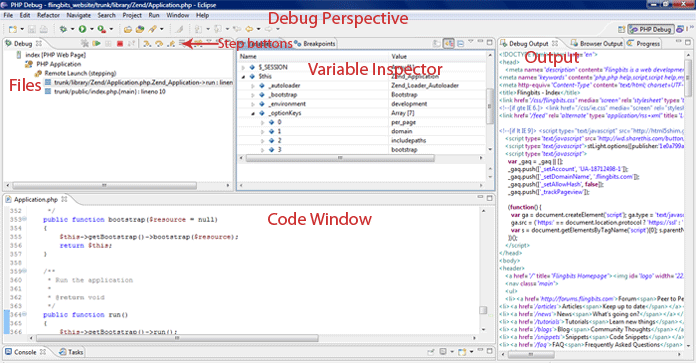This screenshot has height=363, width=696.
Task: Expand the $_SESSION variable node
Action: [x=243, y=67]
